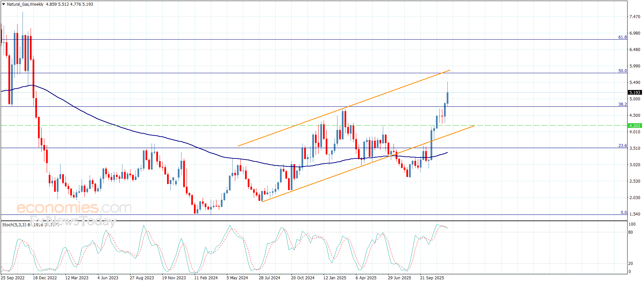Select the stochastic 80 level scale value
The image size is (644, 282).
tap(631, 232)
